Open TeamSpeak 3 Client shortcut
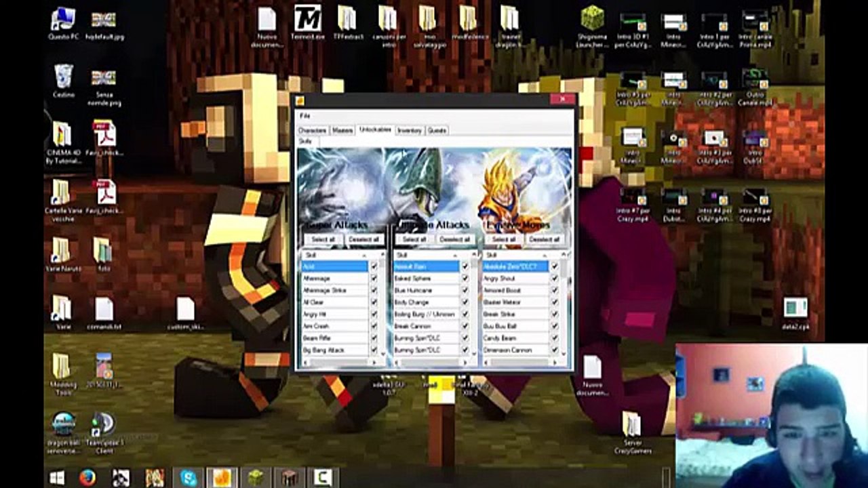Viewport: 868px width, 488px height. pyautogui.click(x=104, y=432)
